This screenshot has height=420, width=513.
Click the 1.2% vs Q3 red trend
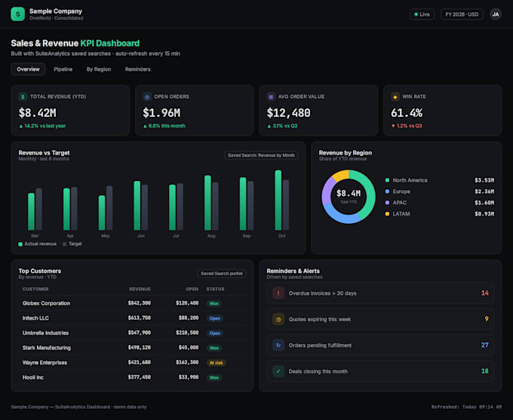point(407,126)
